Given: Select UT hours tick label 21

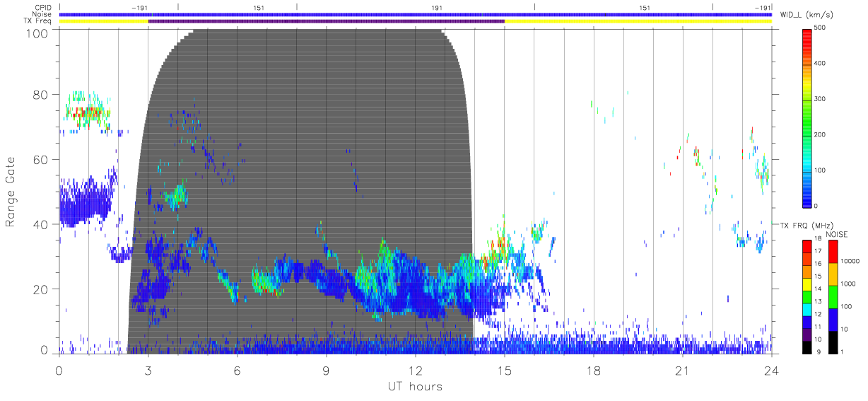Looking at the screenshot, I should pos(682,370).
